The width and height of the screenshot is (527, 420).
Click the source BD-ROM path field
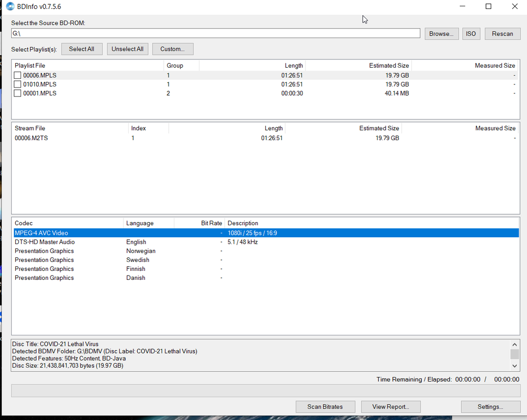click(215, 33)
